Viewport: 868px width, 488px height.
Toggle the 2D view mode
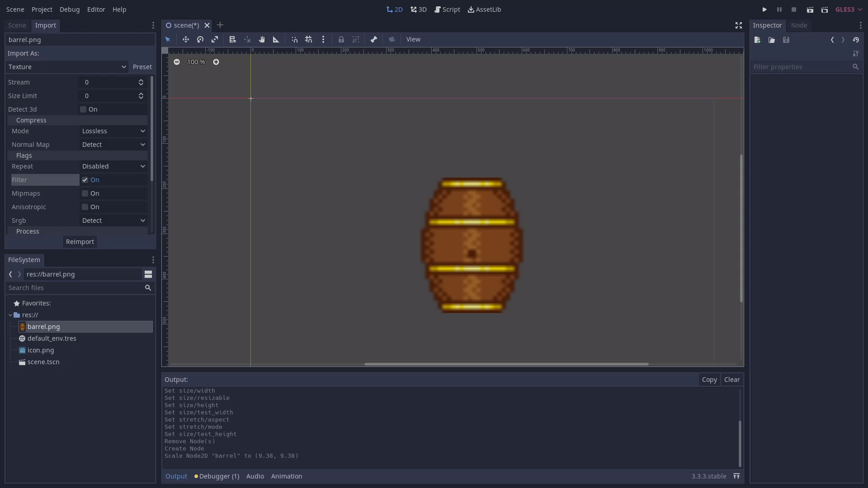coord(395,9)
